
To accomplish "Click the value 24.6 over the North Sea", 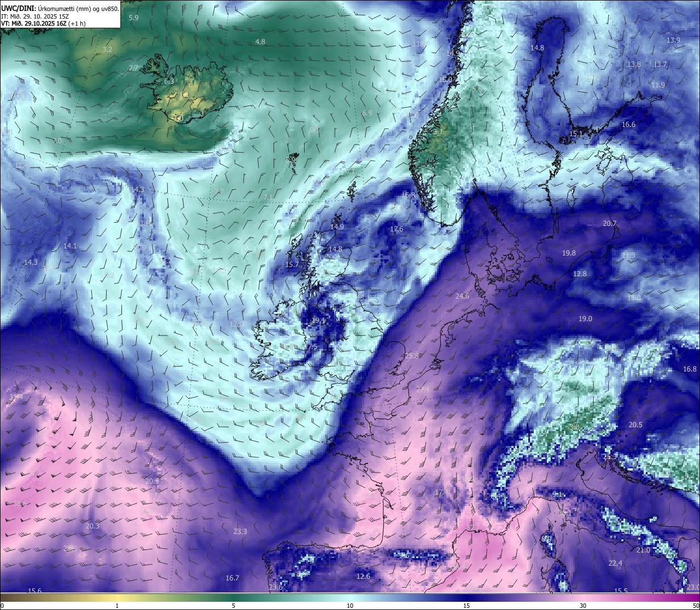I will (462, 297).
